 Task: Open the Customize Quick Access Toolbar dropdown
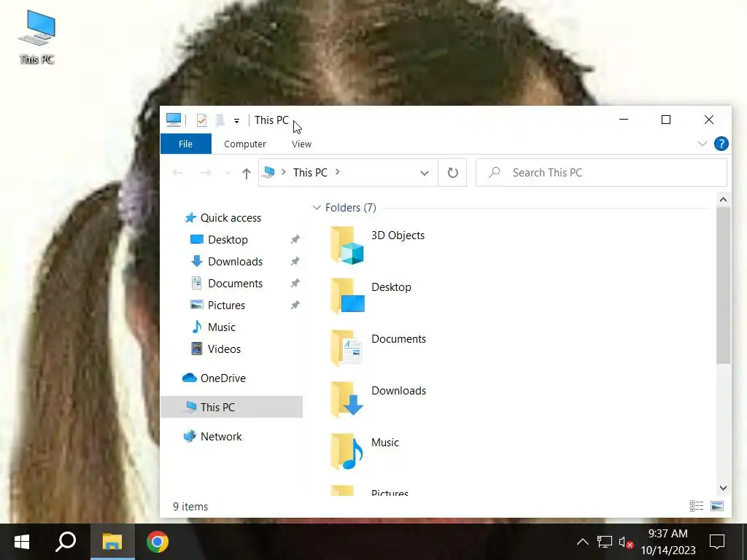click(237, 120)
